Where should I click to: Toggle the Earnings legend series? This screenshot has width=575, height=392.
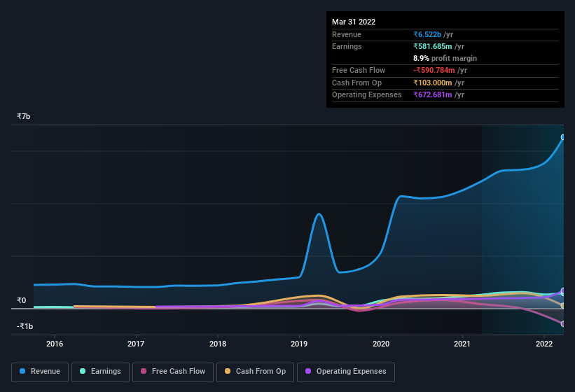(x=100, y=372)
